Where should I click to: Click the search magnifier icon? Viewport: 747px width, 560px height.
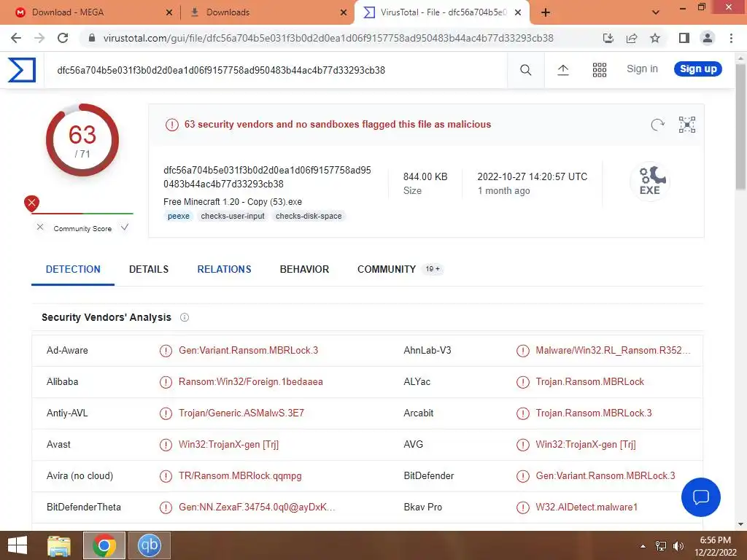pyautogui.click(x=525, y=70)
